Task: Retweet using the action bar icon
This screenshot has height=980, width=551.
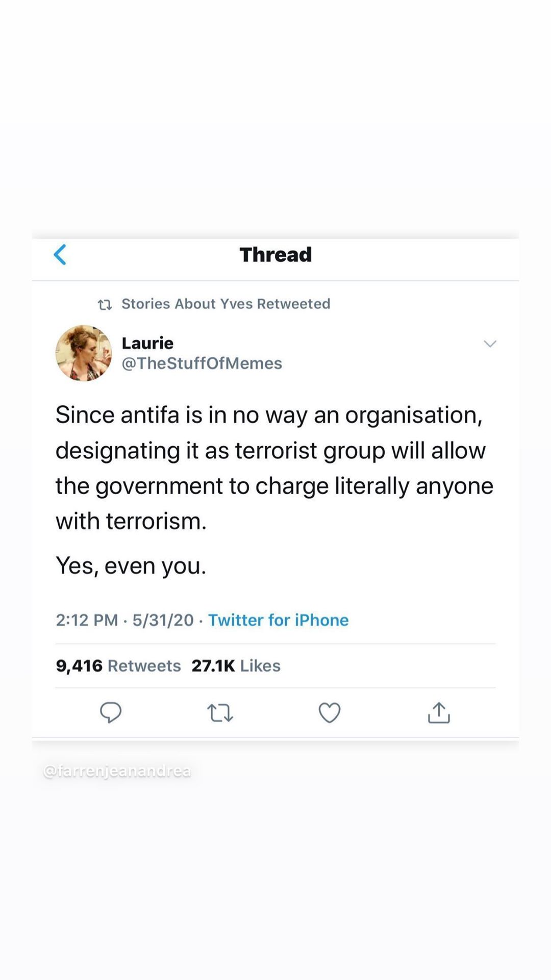Action: pyautogui.click(x=220, y=713)
